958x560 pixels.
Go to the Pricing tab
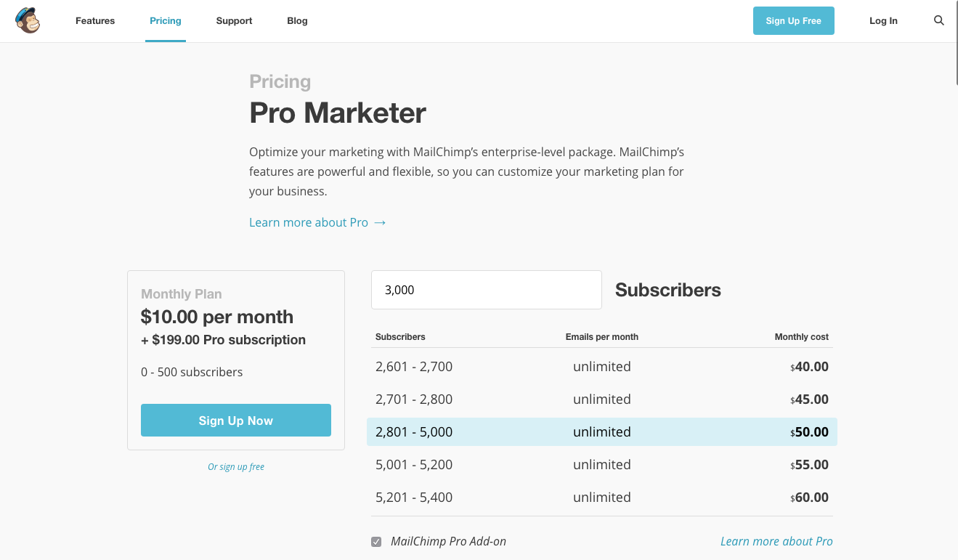[x=166, y=21]
